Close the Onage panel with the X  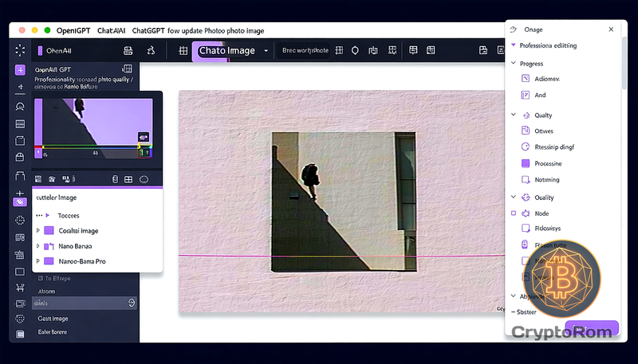tap(611, 29)
